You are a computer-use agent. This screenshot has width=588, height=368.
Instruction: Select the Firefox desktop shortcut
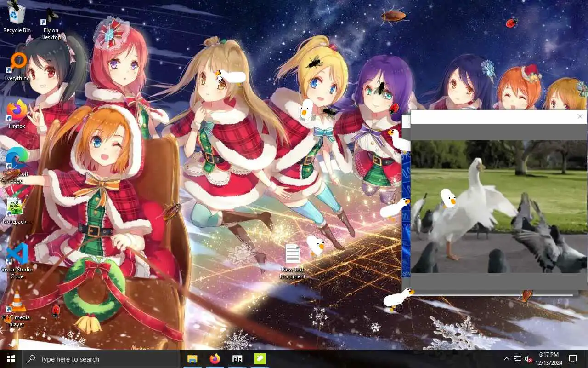(x=17, y=115)
